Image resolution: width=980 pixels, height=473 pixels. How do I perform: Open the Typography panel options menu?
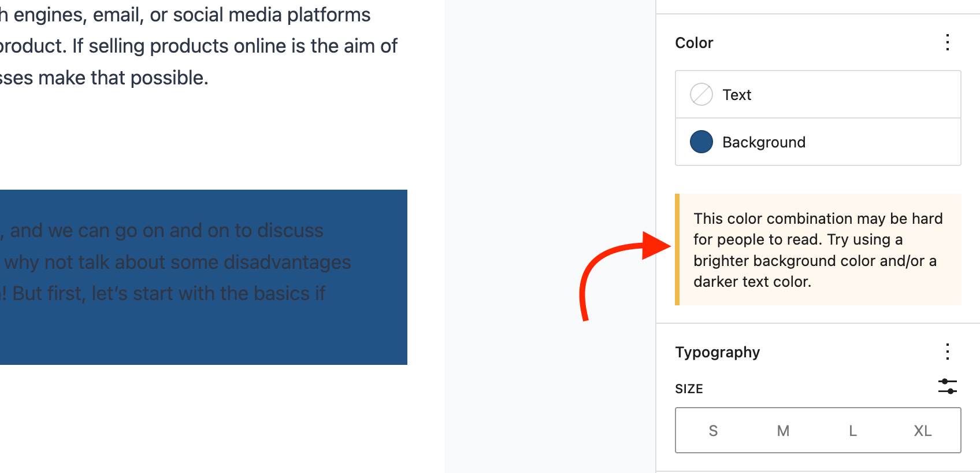[948, 352]
